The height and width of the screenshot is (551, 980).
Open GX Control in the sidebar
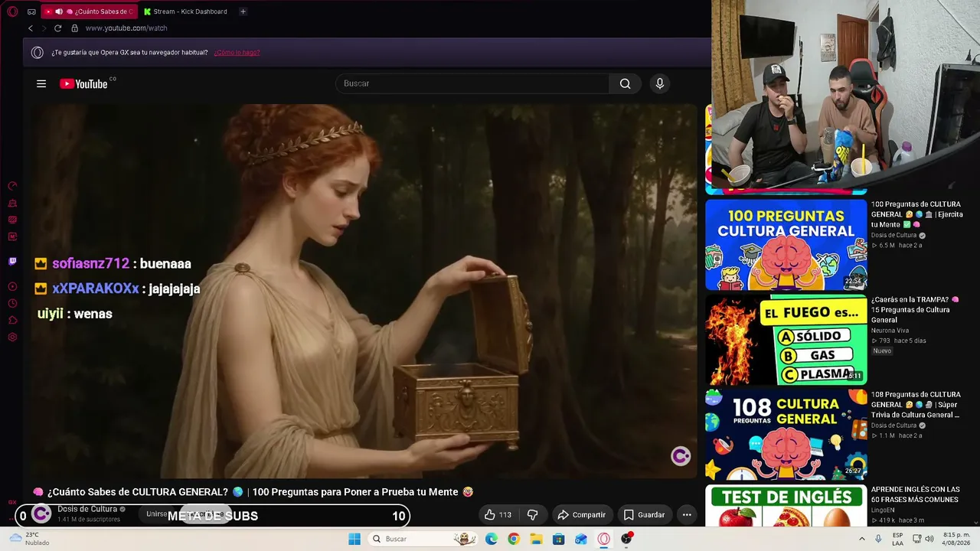pos(12,186)
